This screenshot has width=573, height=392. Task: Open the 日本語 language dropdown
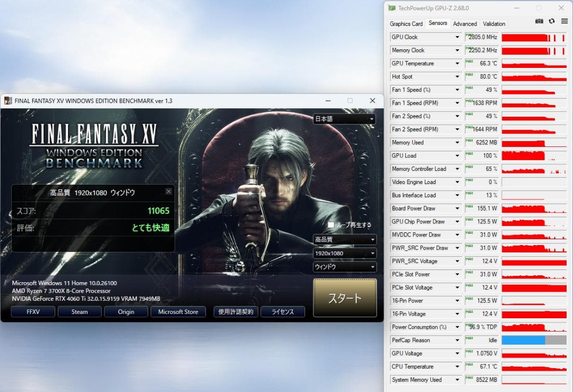344,119
